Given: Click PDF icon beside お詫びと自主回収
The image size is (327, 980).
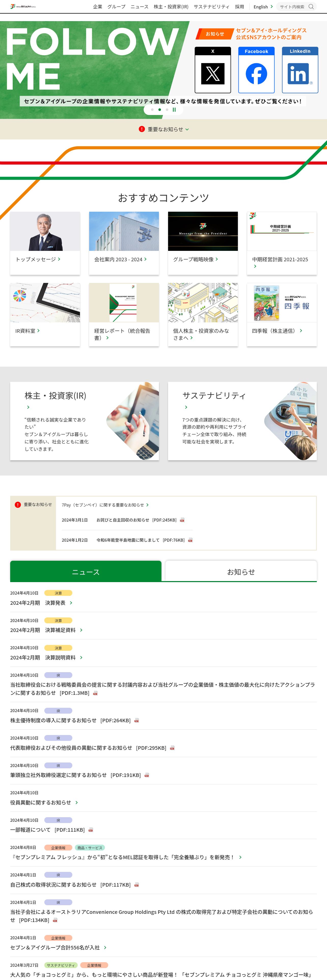Looking at the screenshot, I should click(x=182, y=520).
